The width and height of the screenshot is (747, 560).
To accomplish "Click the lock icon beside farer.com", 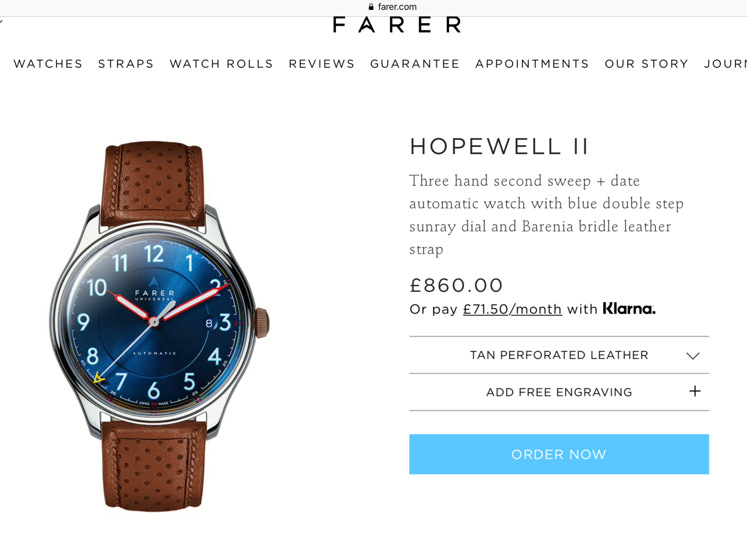I will (x=371, y=7).
